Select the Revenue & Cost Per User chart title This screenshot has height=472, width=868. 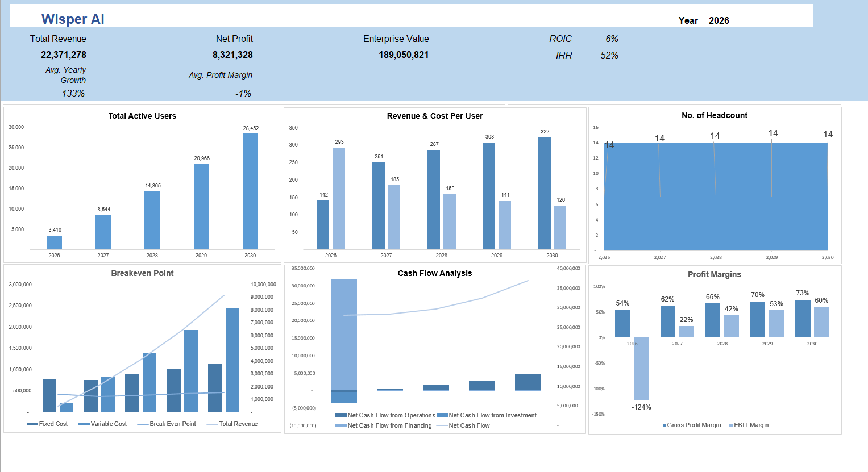click(x=434, y=115)
